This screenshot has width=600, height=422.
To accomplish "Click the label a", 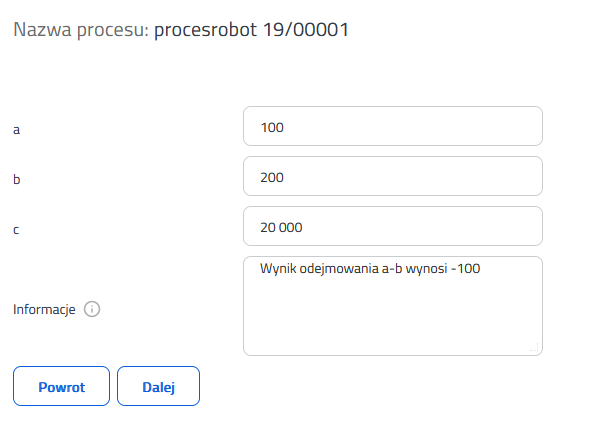I will tap(16, 130).
